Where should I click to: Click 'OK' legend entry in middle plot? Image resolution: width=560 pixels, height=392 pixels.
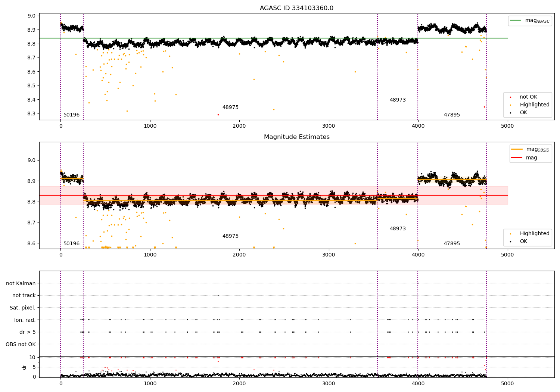pyautogui.click(x=518, y=242)
